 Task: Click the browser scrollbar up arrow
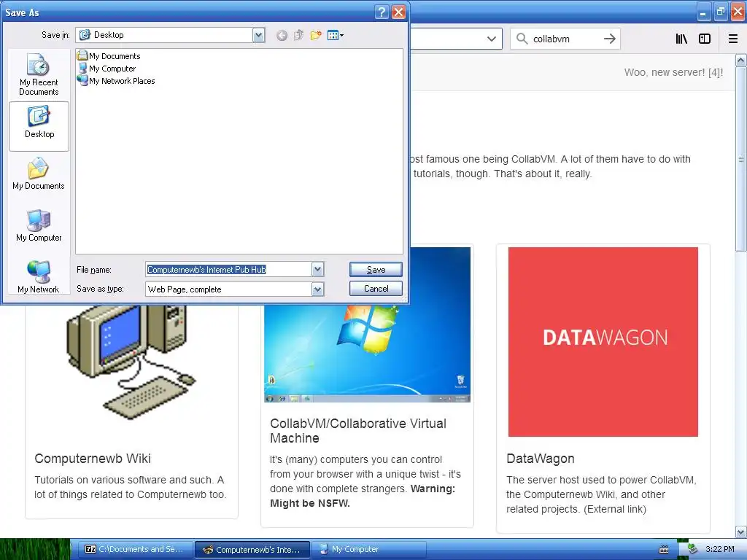point(741,61)
